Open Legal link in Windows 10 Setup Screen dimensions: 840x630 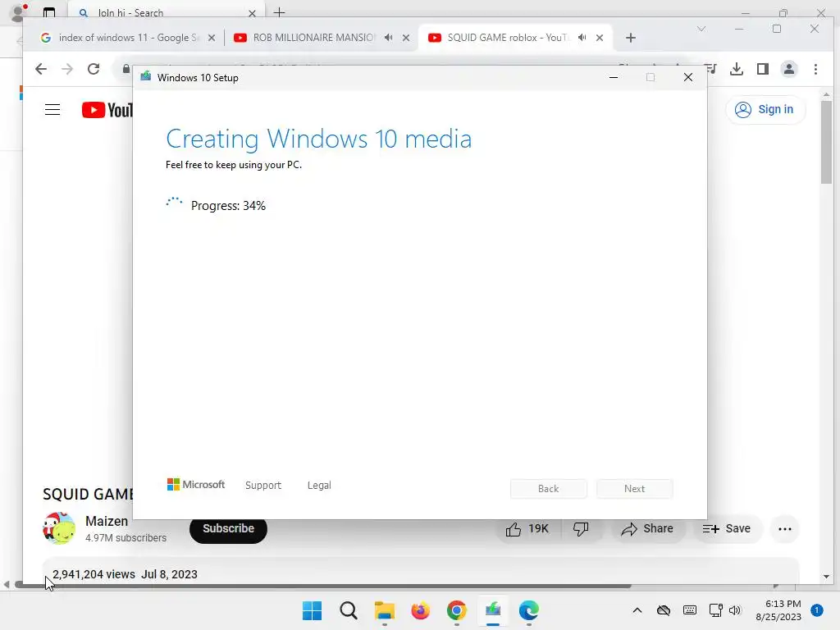[319, 486]
